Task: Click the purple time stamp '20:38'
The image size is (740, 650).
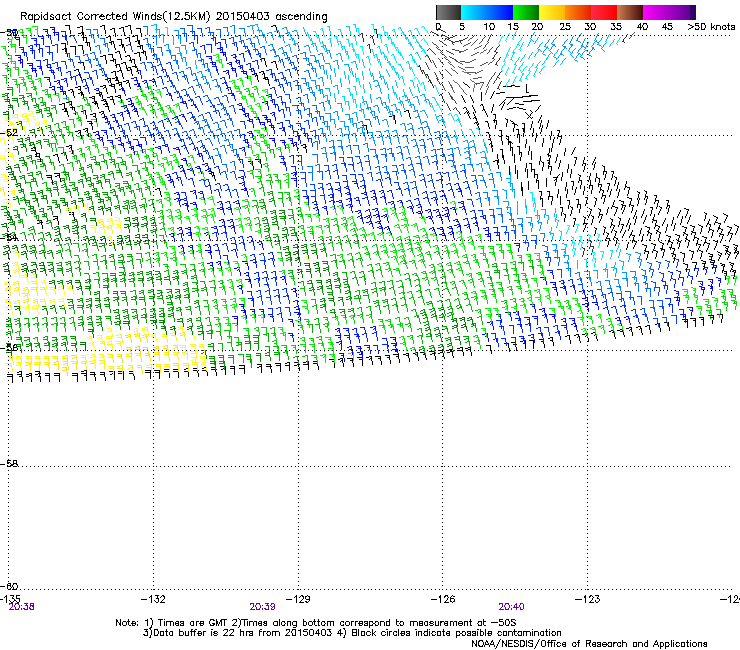Action: pos(22,607)
